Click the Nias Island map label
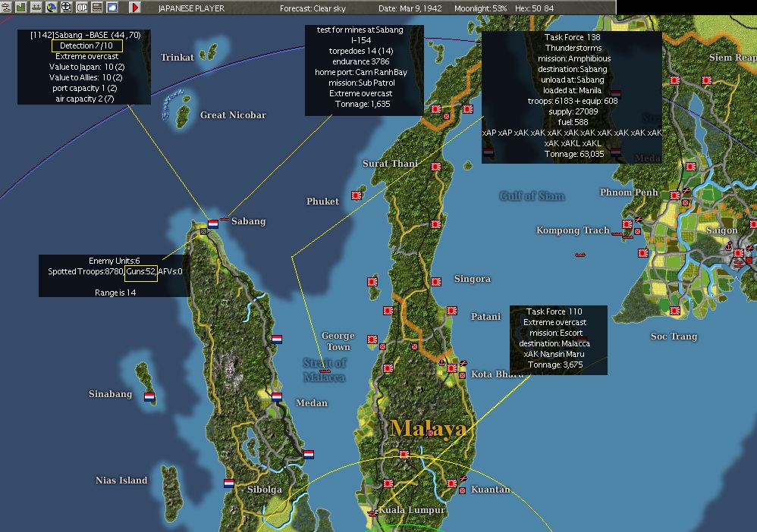757x532 pixels. pyautogui.click(x=121, y=480)
